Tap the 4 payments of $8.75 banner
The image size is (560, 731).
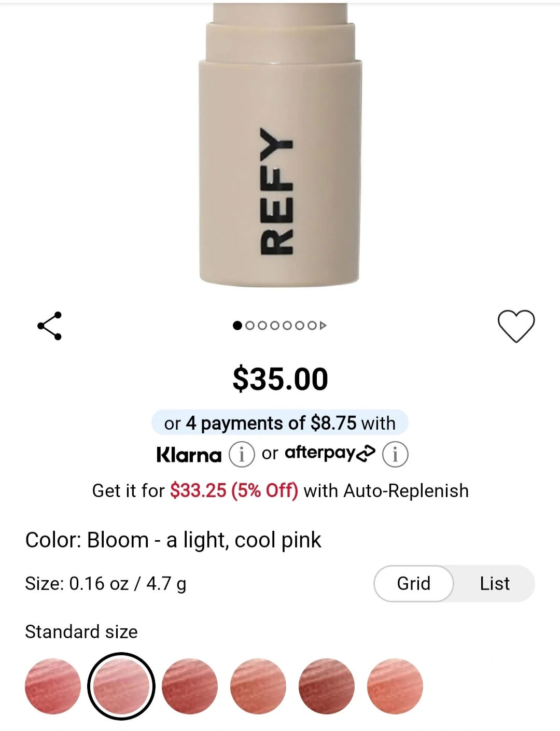pyautogui.click(x=280, y=423)
